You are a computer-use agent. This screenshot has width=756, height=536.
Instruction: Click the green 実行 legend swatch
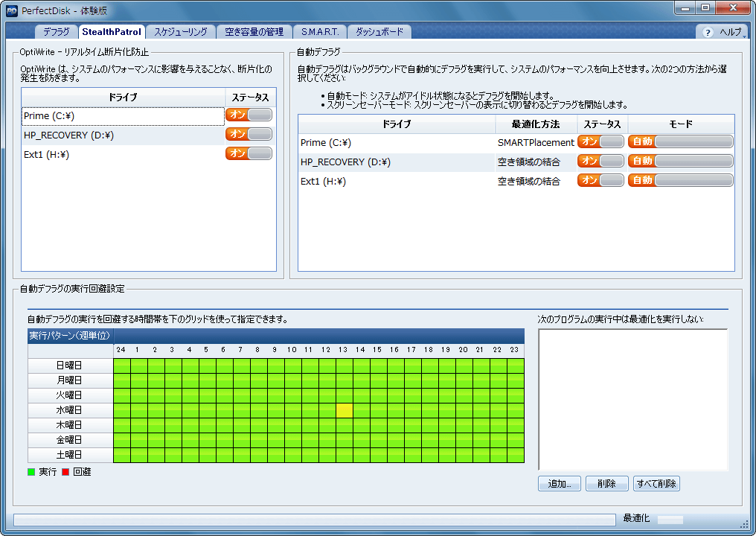click(31, 472)
